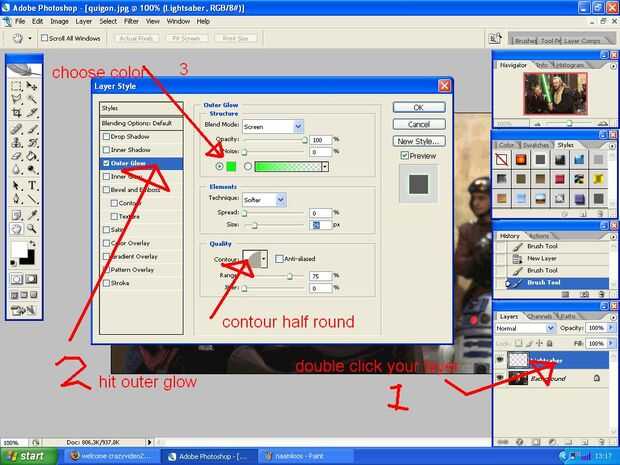Enable the Stroke checkbox
The height and width of the screenshot is (465, 620).
[106, 283]
